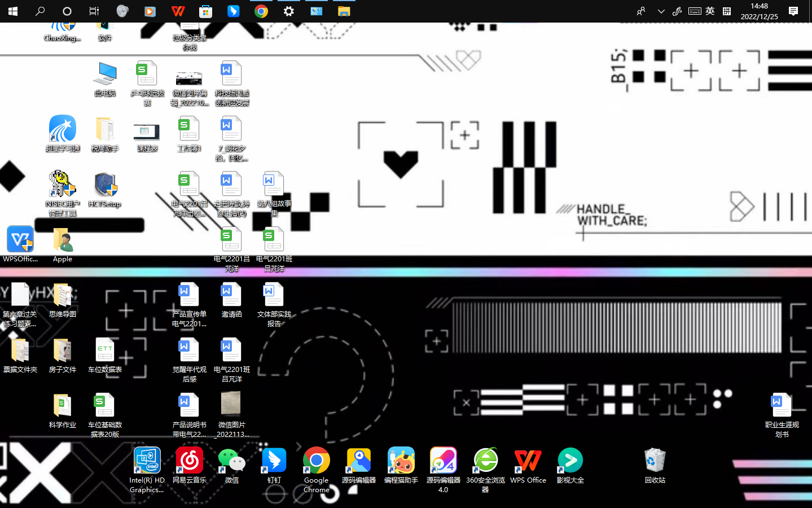Open taskbar Search

click(39, 11)
